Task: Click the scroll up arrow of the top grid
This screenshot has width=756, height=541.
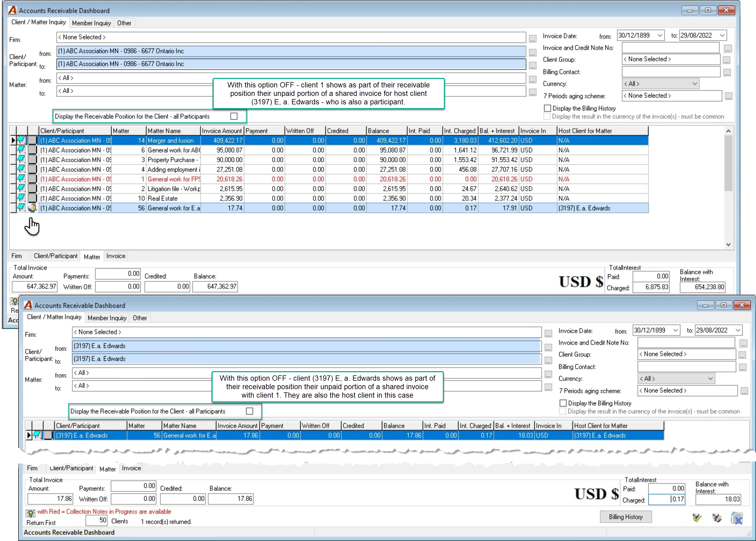Action: pyautogui.click(x=728, y=131)
